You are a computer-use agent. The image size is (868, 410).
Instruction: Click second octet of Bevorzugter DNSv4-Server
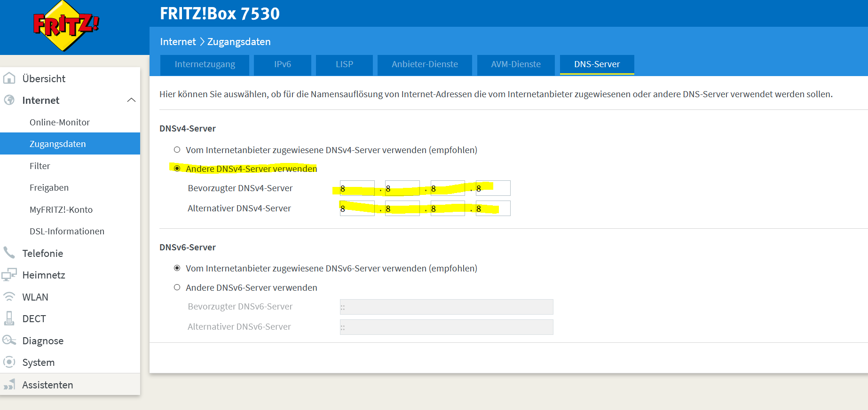click(402, 188)
